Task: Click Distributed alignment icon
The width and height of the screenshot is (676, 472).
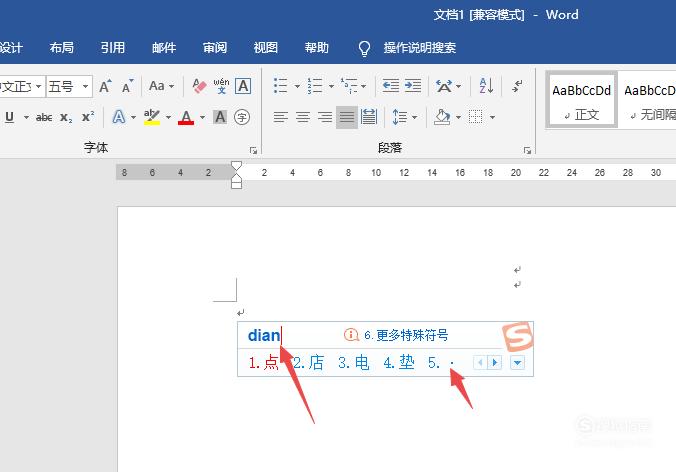Action: (369, 117)
